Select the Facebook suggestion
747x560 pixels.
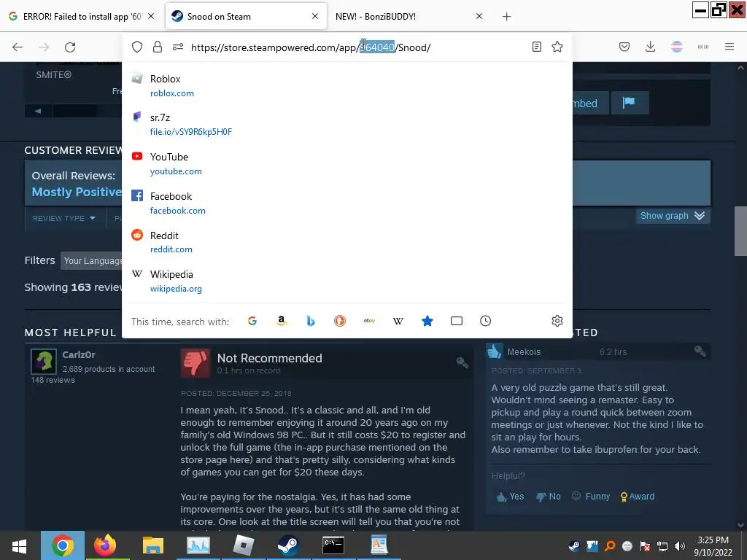click(x=347, y=203)
